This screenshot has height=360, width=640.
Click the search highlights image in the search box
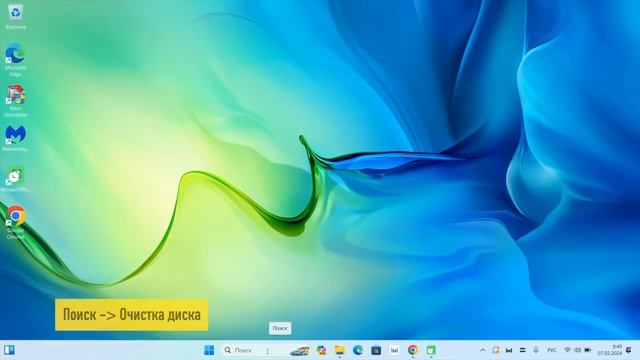(x=300, y=350)
